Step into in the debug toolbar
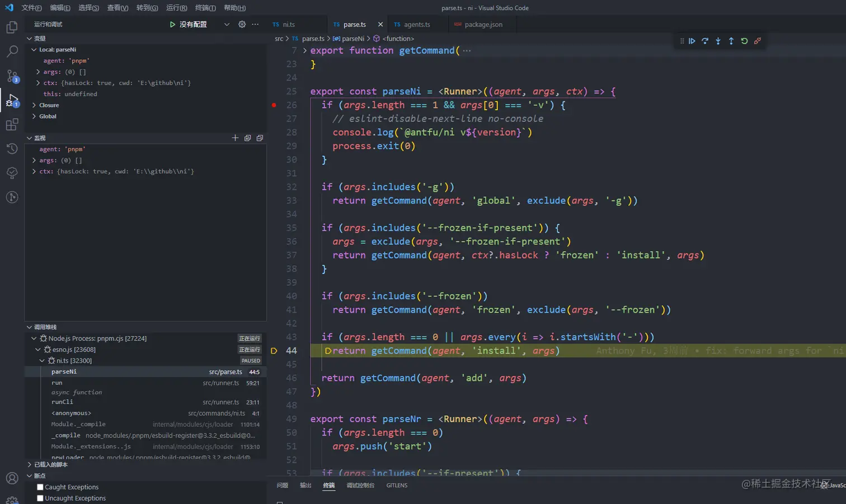 coord(718,41)
